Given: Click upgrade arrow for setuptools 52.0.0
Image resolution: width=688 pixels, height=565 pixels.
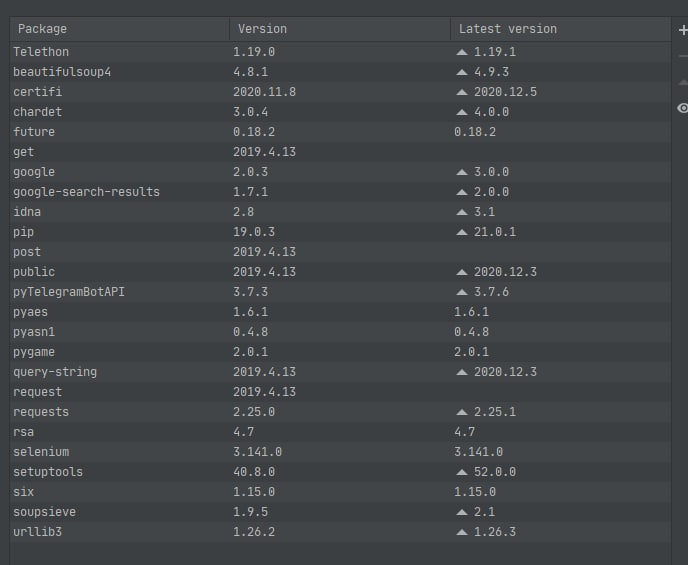Looking at the screenshot, I should point(462,472).
